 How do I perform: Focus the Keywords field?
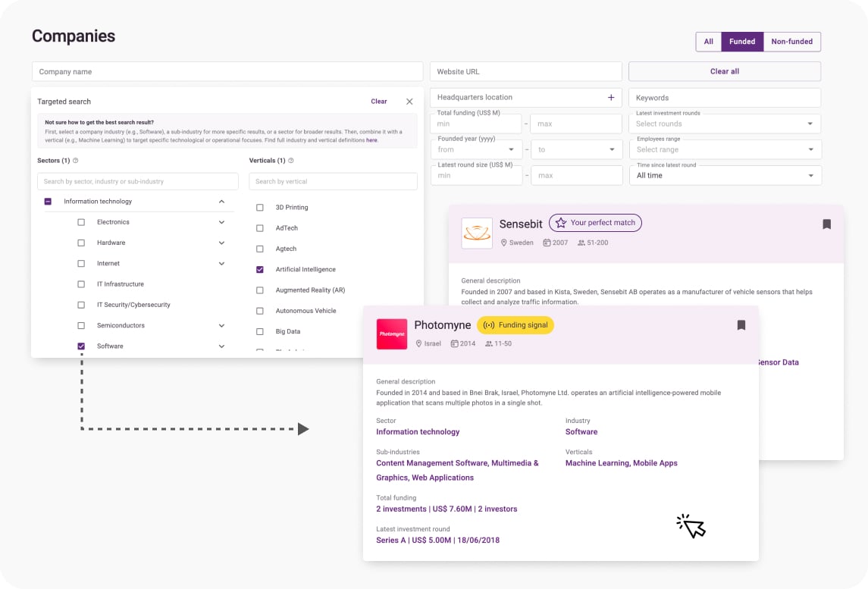(725, 98)
